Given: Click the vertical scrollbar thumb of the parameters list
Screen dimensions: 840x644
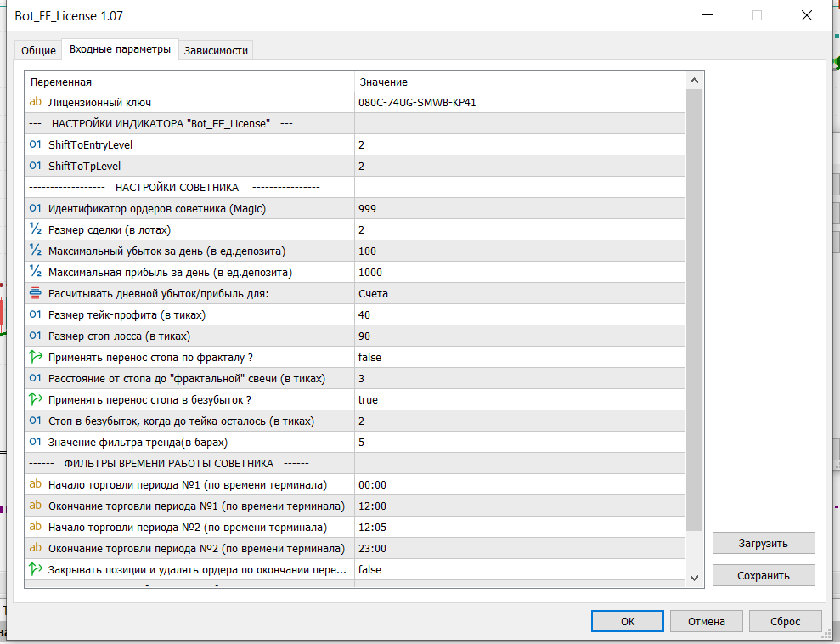Looking at the screenshot, I should (x=694, y=309).
